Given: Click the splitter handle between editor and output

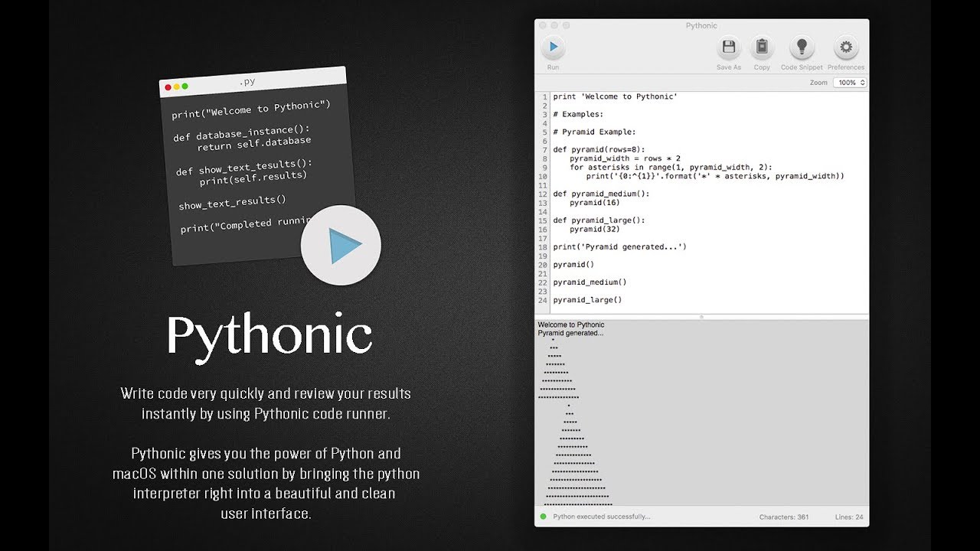Looking at the screenshot, I should (701, 317).
